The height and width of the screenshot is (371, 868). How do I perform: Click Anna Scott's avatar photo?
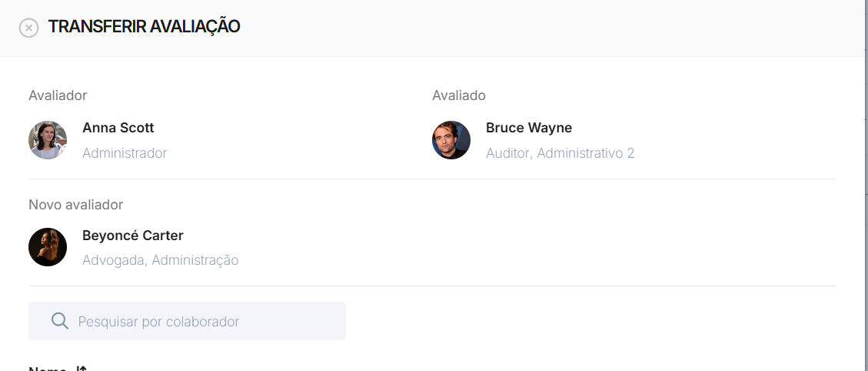[x=48, y=140]
